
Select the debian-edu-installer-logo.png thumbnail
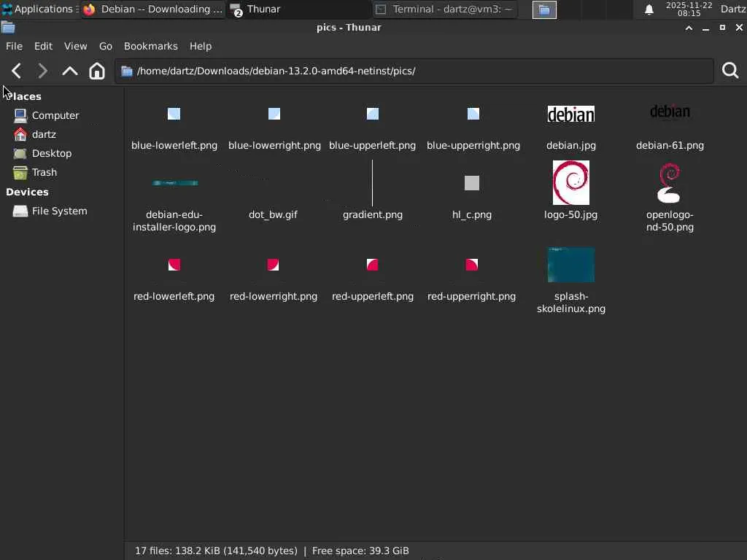click(175, 183)
